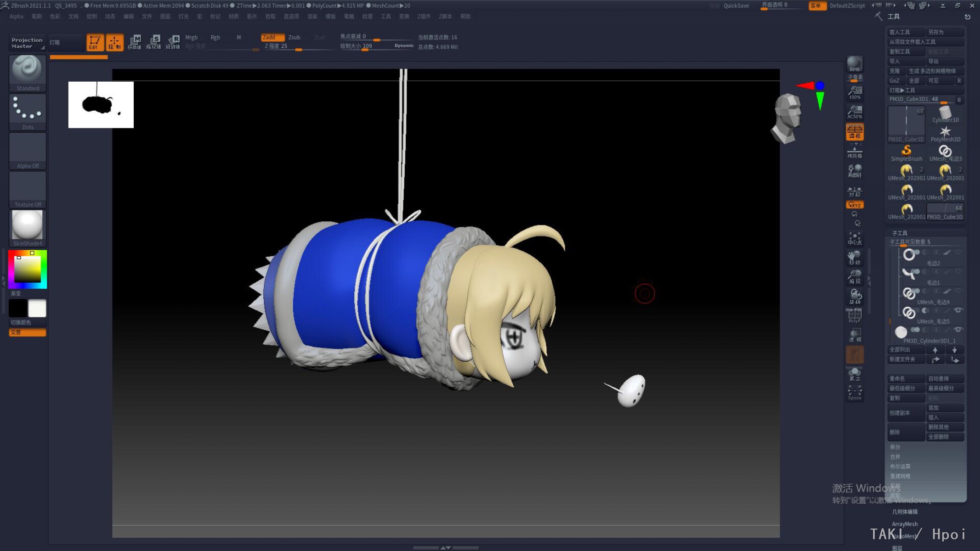Expand the 合并 section
This screenshot has height=551, width=980.
[895, 456]
